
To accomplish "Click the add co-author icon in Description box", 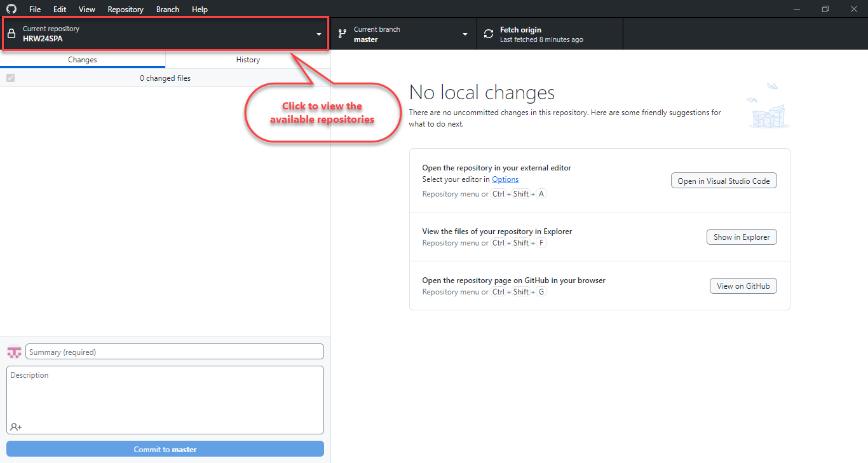I will pos(14,426).
